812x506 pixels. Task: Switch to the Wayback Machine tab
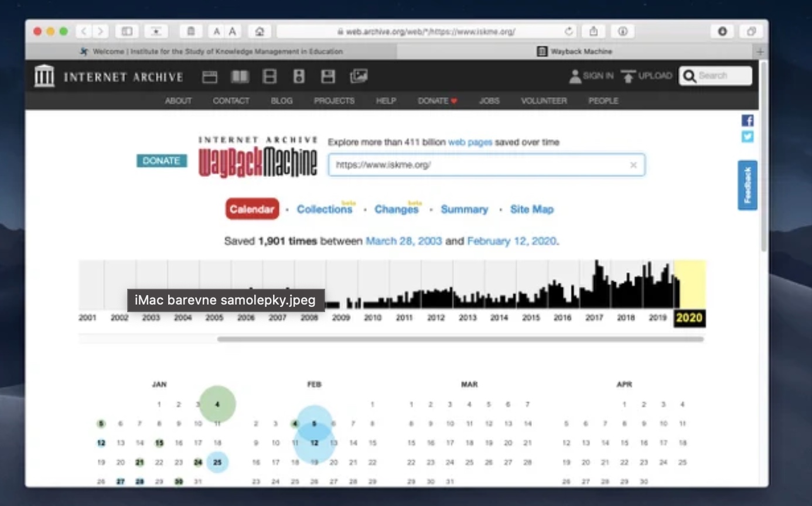pos(575,52)
